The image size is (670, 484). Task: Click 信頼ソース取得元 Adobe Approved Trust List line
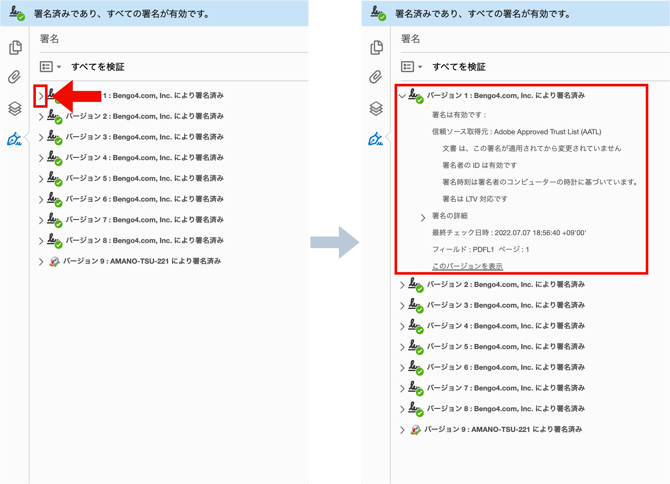coord(517,132)
